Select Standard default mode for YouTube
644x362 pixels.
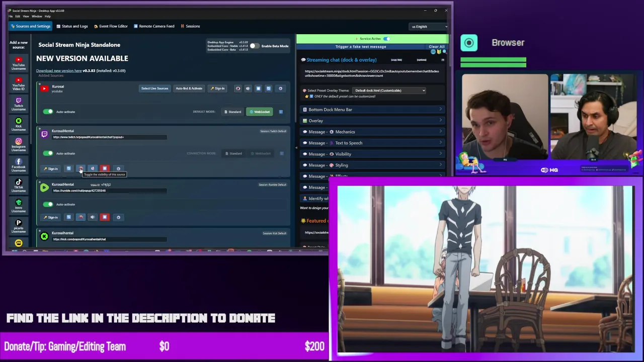click(x=233, y=112)
